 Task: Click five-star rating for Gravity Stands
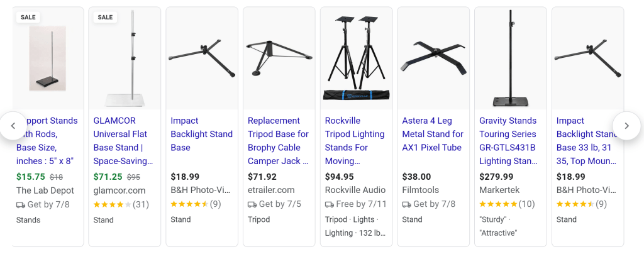click(x=499, y=204)
